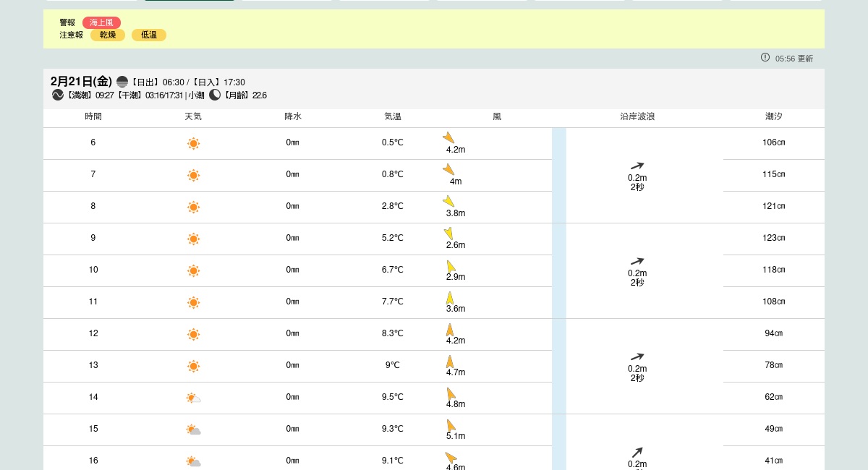The height and width of the screenshot is (470, 868).
Task: Click the wind direction arrow above 5.1m
Action: pos(451,425)
